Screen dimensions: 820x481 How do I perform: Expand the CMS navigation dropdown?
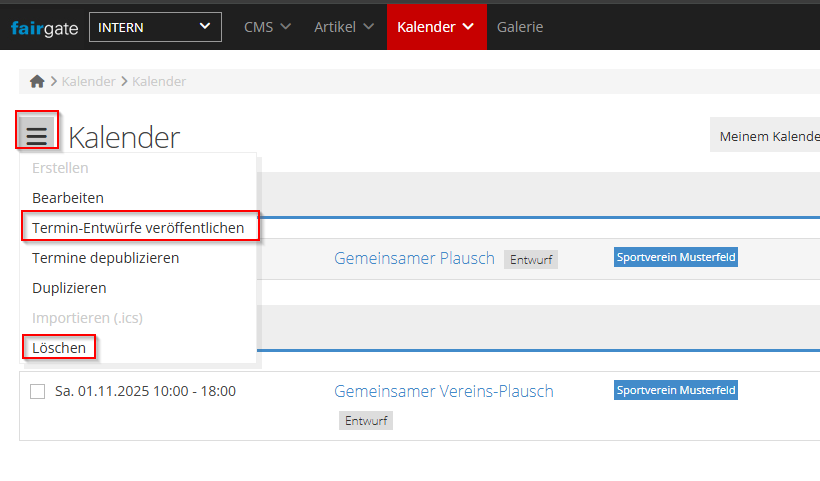[x=267, y=27]
